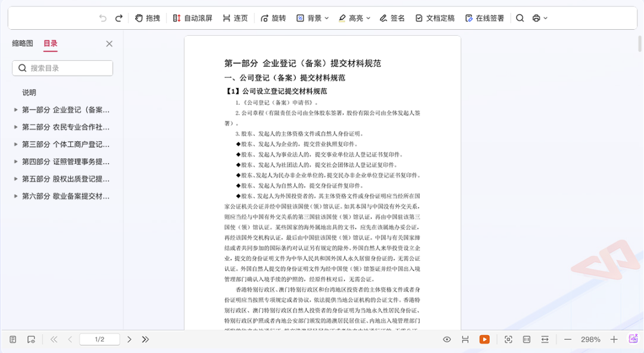Open 在线签署 online signing
This screenshot has width=644, height=353.
484,18
